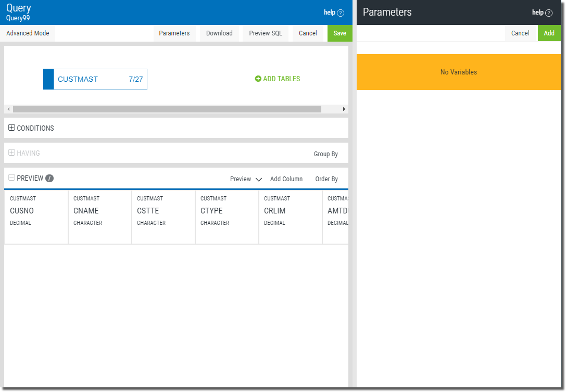Open the Parameters toolbar item
The width and height of the screenshot is (566, 392).
point(174,33)
